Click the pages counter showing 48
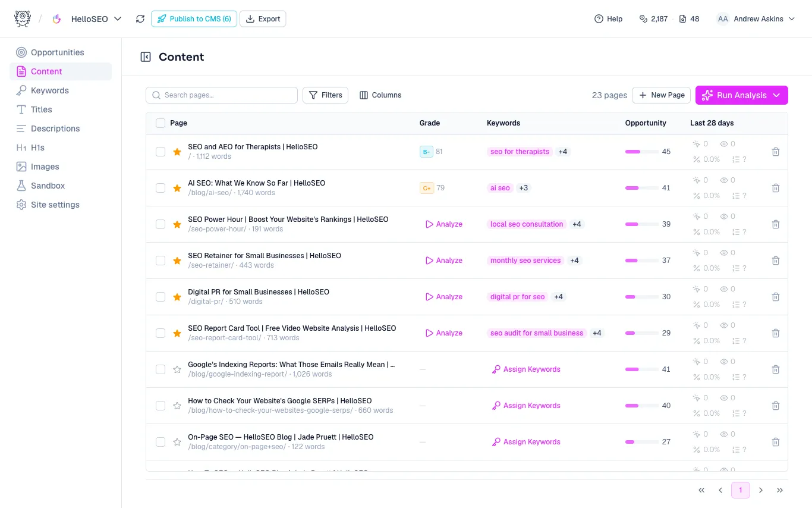Image resolution: width=812 pixels, height=508 pixels. 690,19
